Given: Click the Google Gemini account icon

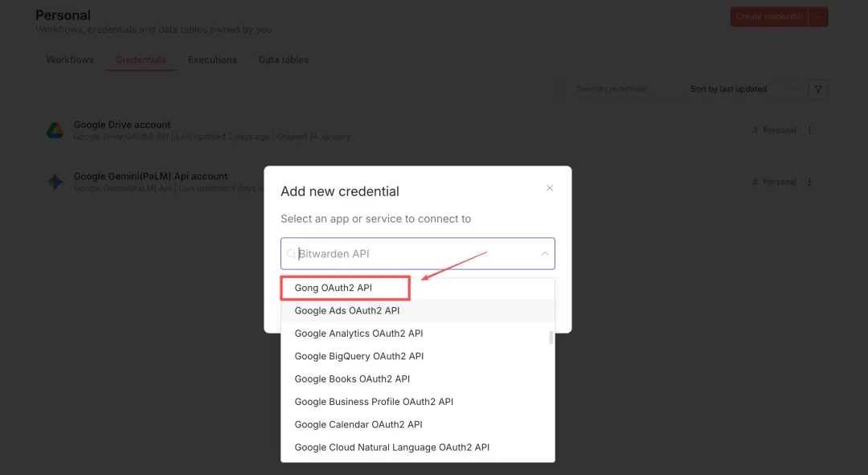Looking at the screenshot, I should coord(55,182).
